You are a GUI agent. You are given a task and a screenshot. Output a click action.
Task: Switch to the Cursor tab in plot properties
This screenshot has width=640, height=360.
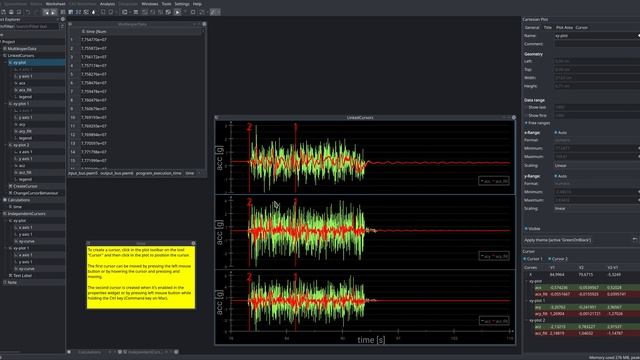point(582,27)
